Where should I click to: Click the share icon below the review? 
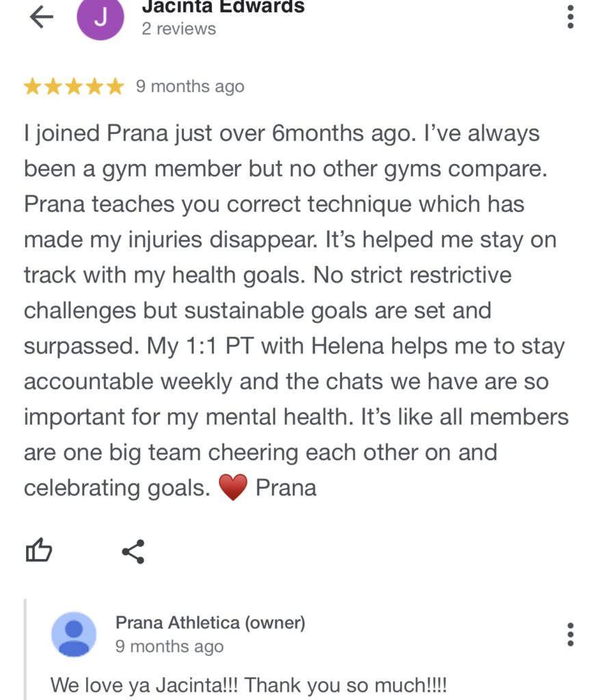tap(133, 551)
